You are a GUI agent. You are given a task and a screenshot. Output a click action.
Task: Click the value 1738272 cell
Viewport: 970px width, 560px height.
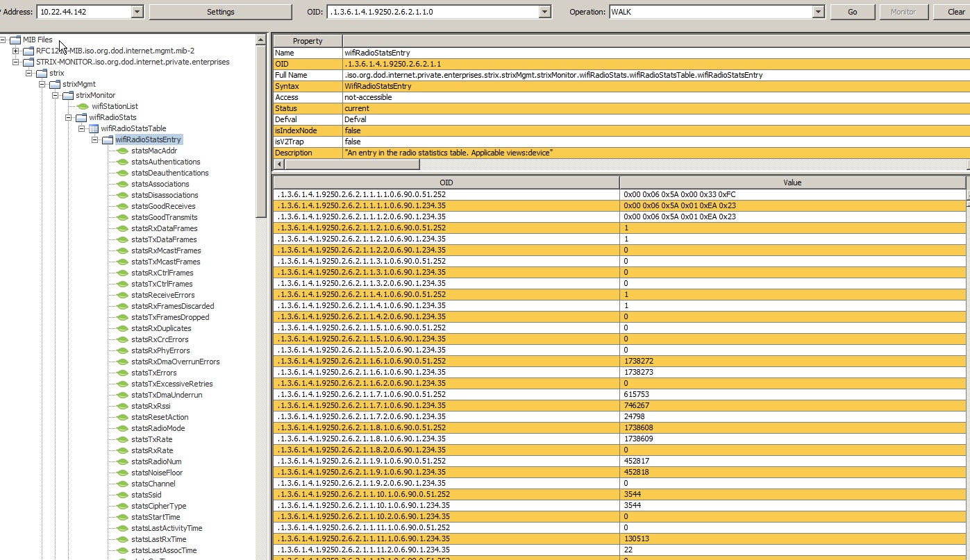click(x=792, y=361)
